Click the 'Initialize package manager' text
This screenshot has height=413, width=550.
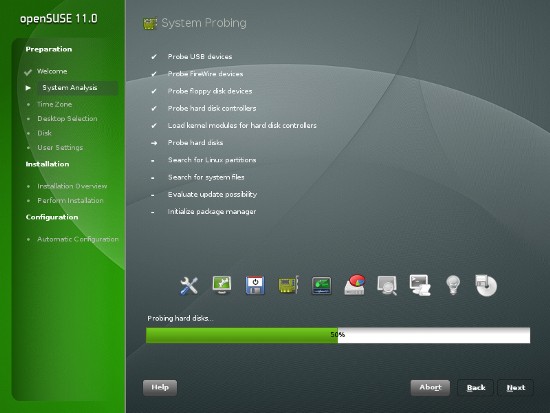coord(212,212)
